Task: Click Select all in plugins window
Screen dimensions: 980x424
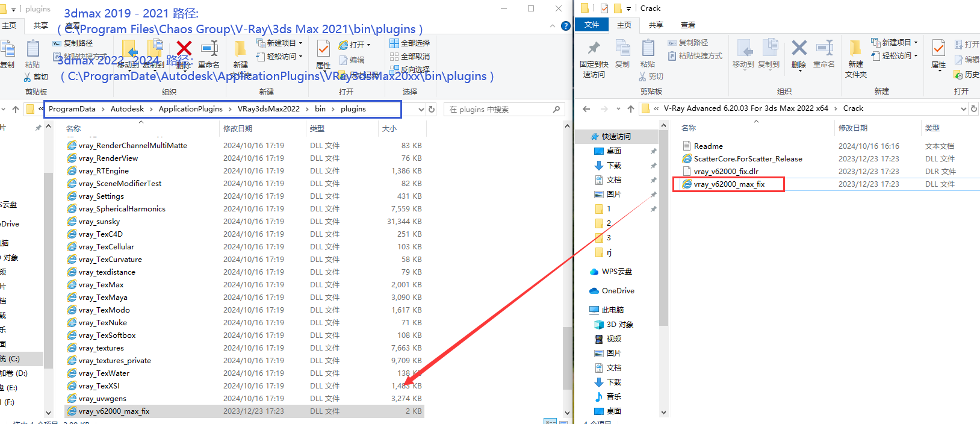Action: point(409,43)
